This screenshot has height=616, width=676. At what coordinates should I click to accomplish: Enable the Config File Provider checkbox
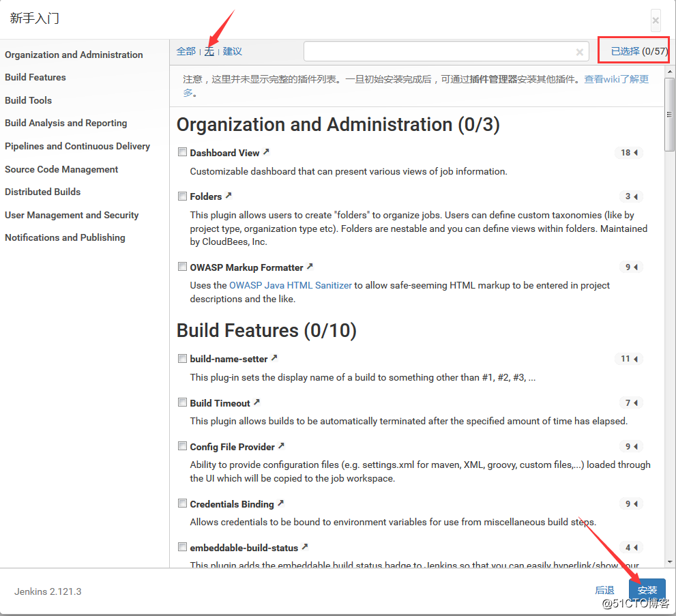(182, 446)
